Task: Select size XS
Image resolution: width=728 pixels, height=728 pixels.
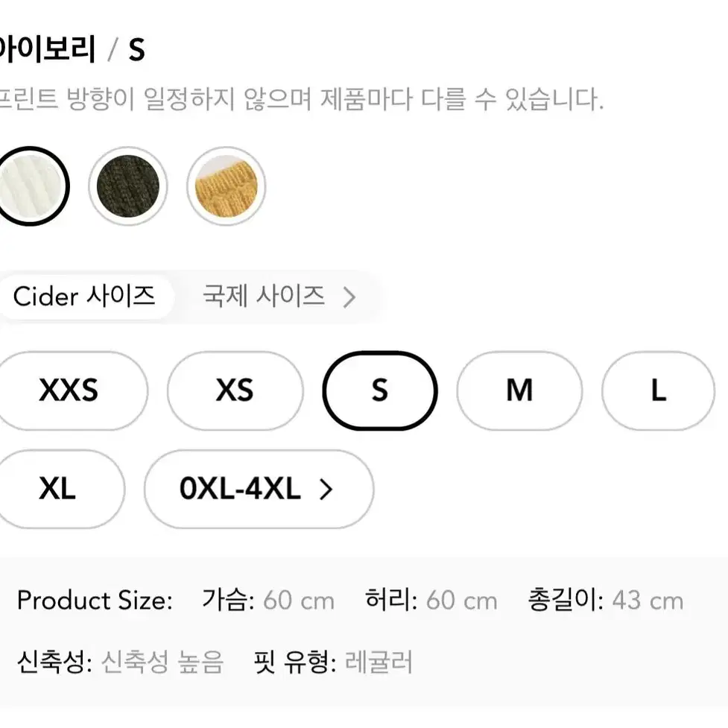Action: 235,390
